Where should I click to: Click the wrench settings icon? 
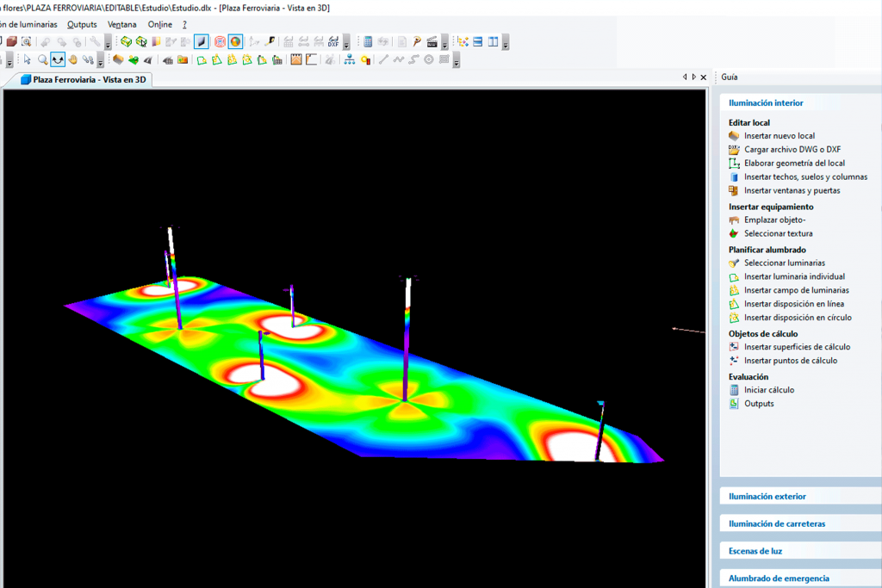(x=93, y=41)
